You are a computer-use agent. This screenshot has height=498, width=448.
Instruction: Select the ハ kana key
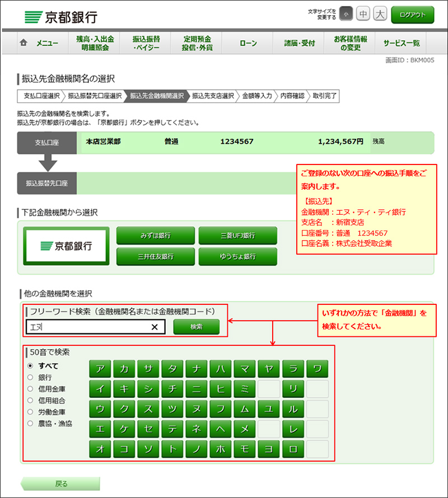coord(221,369)
